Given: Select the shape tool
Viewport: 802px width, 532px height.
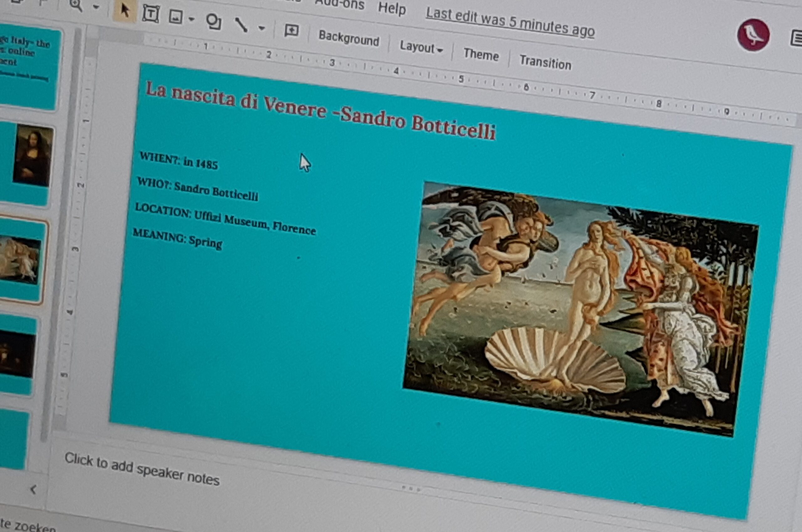Looking at the screenshot, I should tap(213, 22).
